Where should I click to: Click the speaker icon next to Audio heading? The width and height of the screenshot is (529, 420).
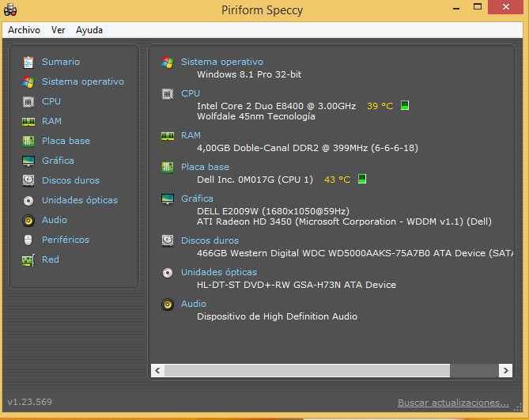[168, 305]
